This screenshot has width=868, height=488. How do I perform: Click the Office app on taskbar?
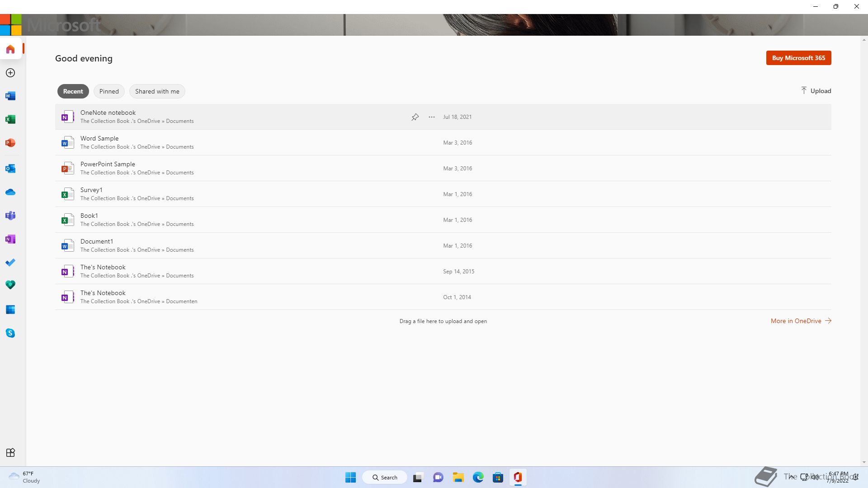point(518,477)
